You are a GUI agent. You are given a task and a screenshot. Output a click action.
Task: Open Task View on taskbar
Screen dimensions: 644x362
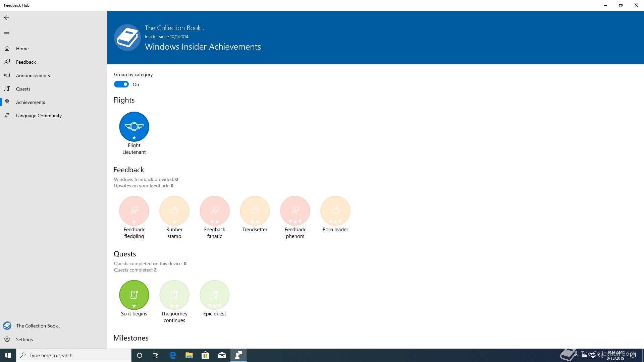[x=156, y=355]
